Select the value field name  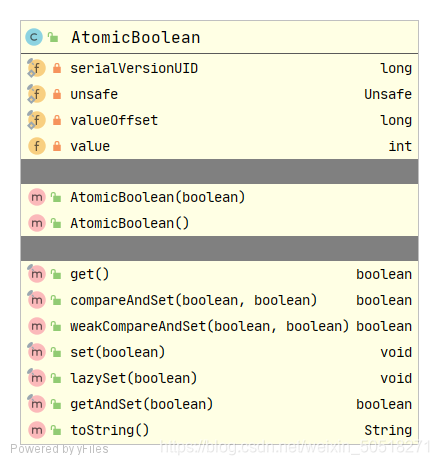click(90, 146)
